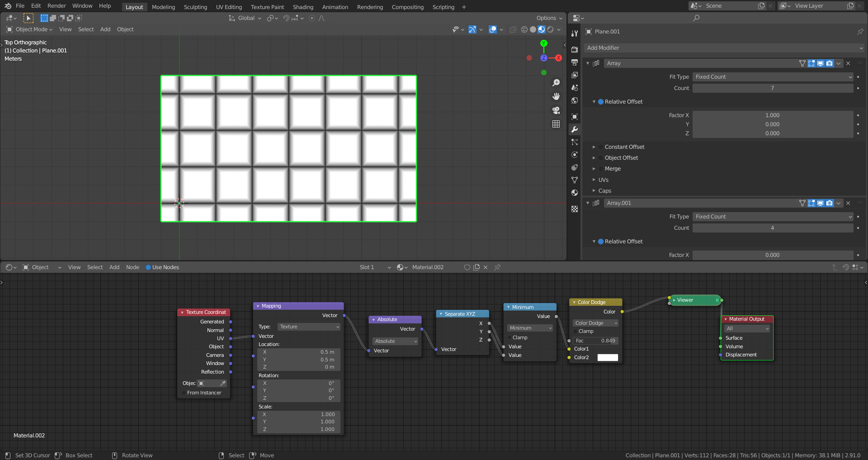Click the properties search magnifier icon

[696, 18]
